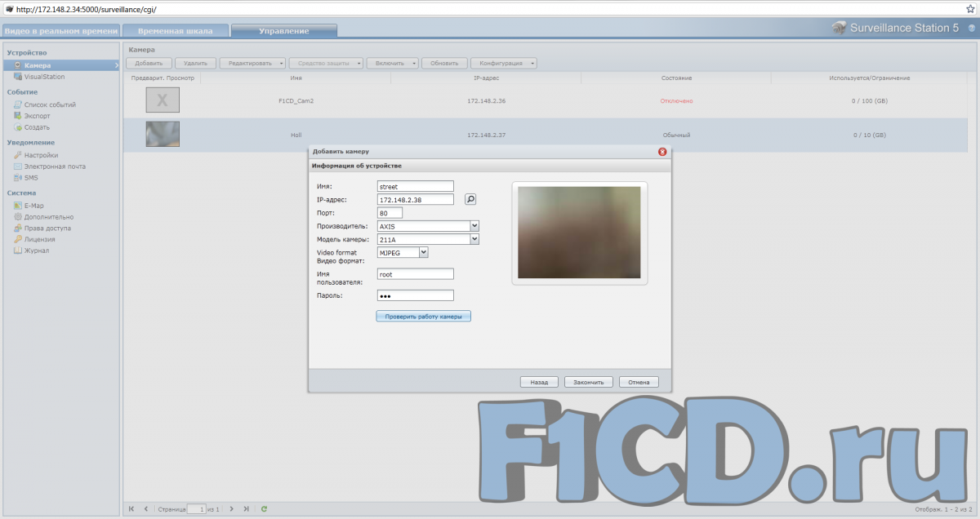Click the Surveillance Station 5 logo
Viewport: 980px width, 519px height.
point(895,28)
